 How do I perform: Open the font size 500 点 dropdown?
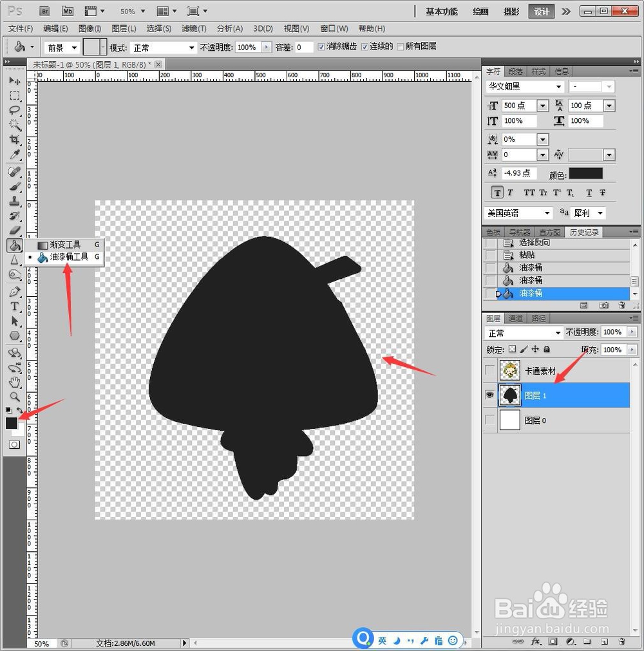pos(543,106)
